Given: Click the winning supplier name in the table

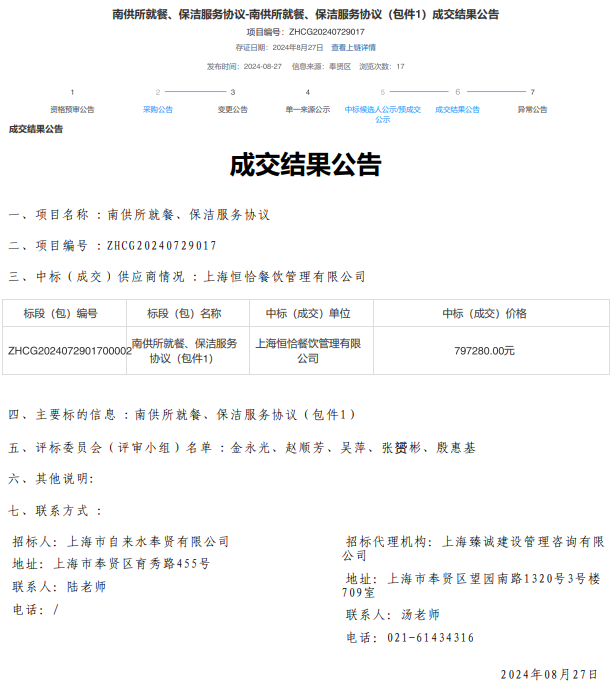Looking at the screenshot, I should pyautogui.click(x=307, y=350).
